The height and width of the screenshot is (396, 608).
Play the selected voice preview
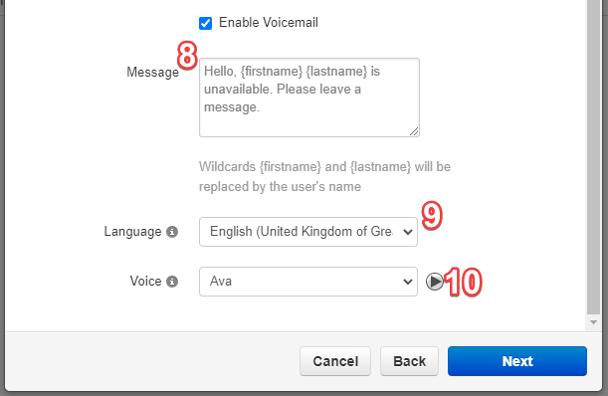tap(435, 282)
